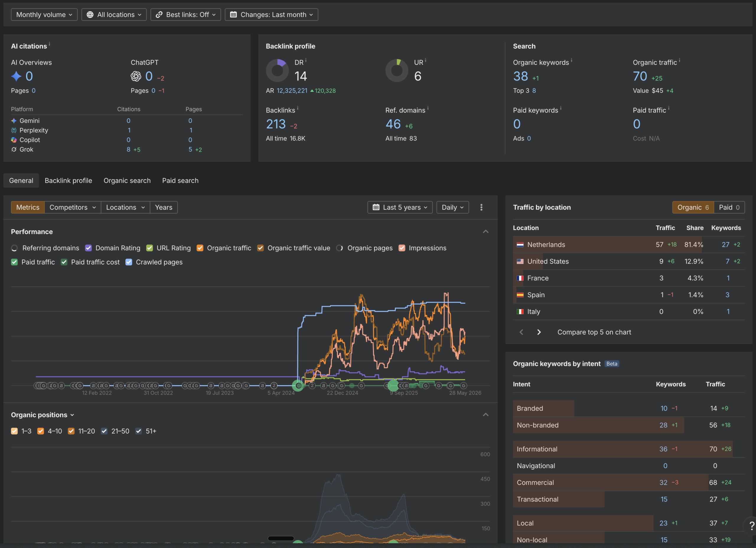The width and height of the screenshot is (756, 548).
Task: Uncheck the Crawled pages checkbox
Action: point(129,262)
